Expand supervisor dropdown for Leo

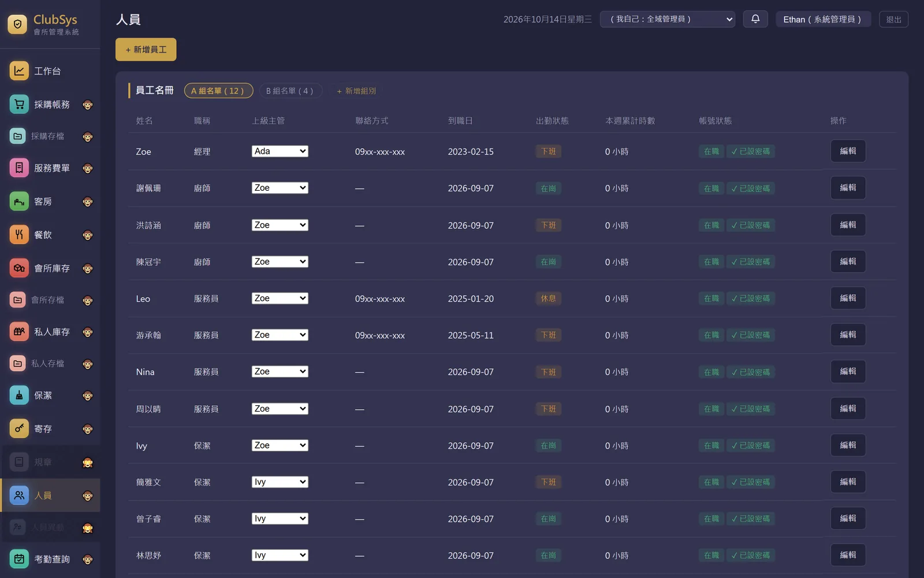pyautogui.click(x=280, y=298)
